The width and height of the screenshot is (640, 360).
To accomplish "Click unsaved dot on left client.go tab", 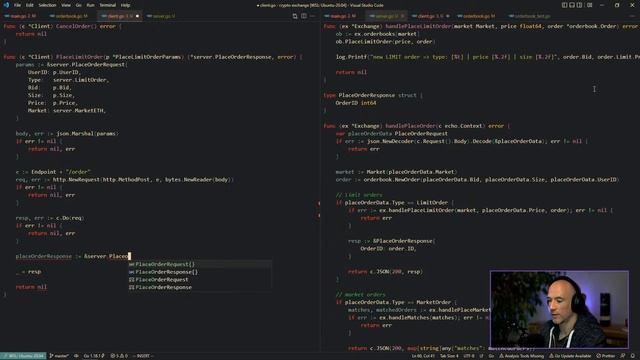I will click(137, 16).
